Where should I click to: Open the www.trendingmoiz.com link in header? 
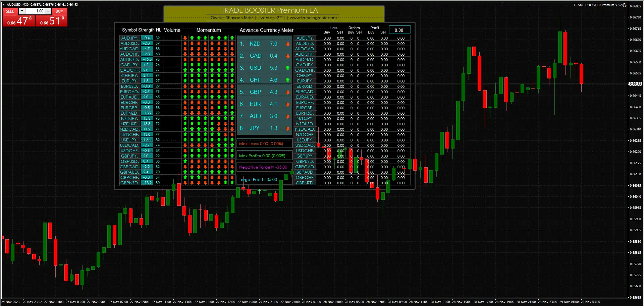click(313, 18)
